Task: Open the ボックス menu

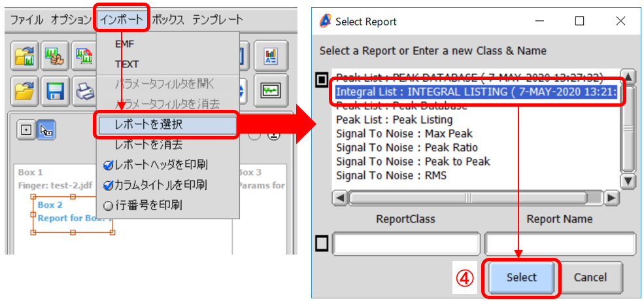Action: point(167,20)
